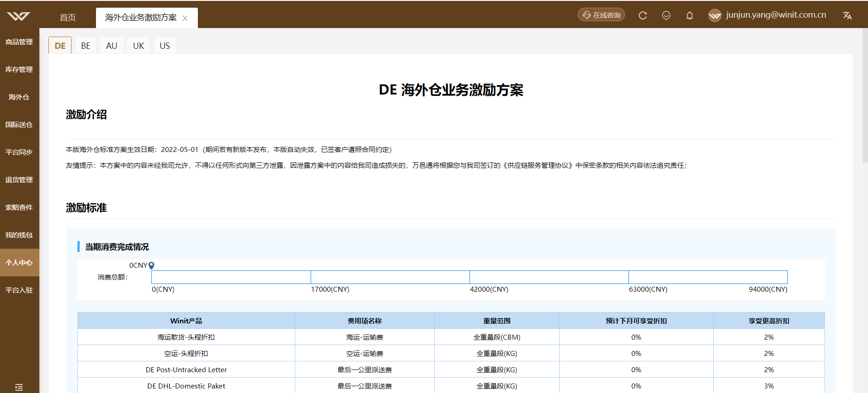Open 平台同步 in the sidebar

(19, 152)
